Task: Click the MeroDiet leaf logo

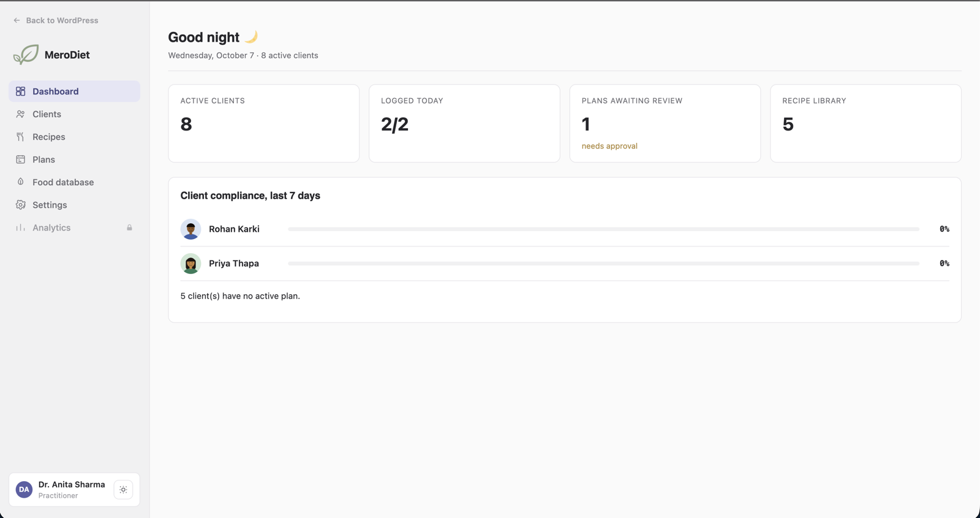Action: point(26,55)
